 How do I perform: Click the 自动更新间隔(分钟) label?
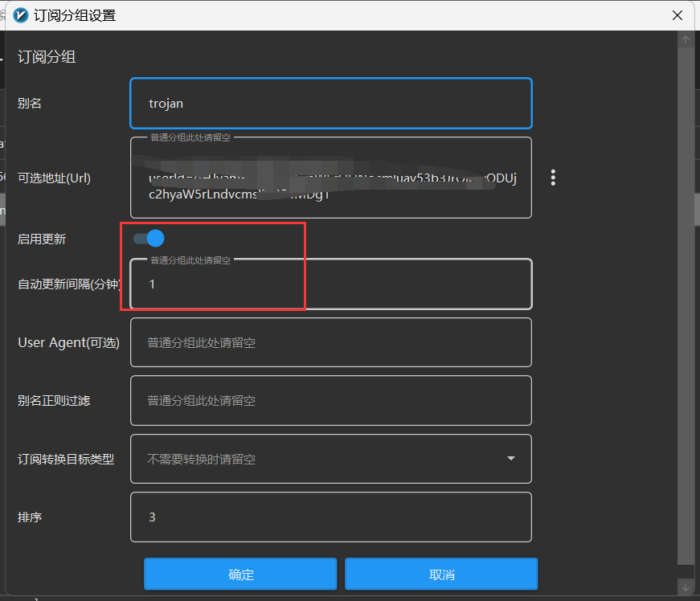[x=69, y=284]
